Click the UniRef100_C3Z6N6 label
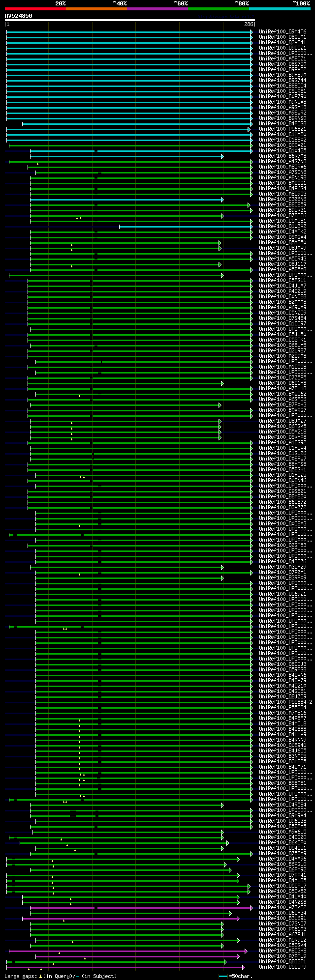Screen dimensions: 315x980 click(283, 200)
